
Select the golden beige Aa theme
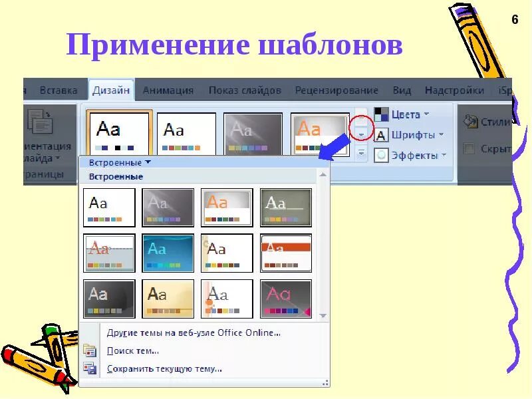(168, 299)
